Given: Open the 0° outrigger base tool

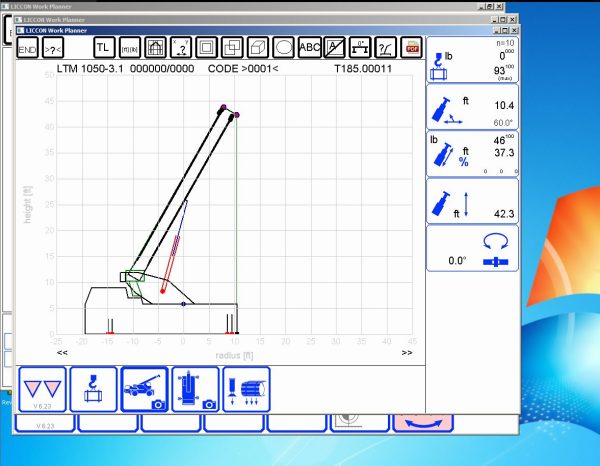Looking at the screenshot, I should 360,48.
